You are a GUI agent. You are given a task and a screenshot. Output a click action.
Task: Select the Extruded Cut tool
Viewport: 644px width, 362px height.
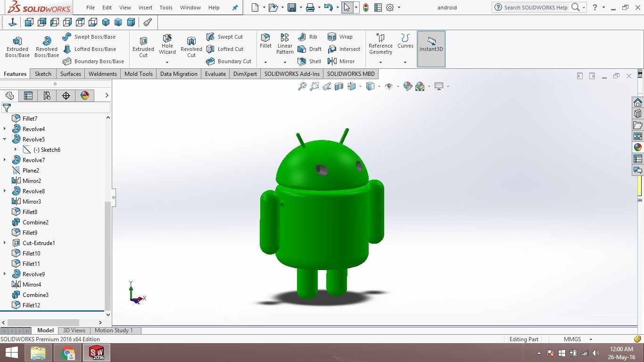click(143, 47)
